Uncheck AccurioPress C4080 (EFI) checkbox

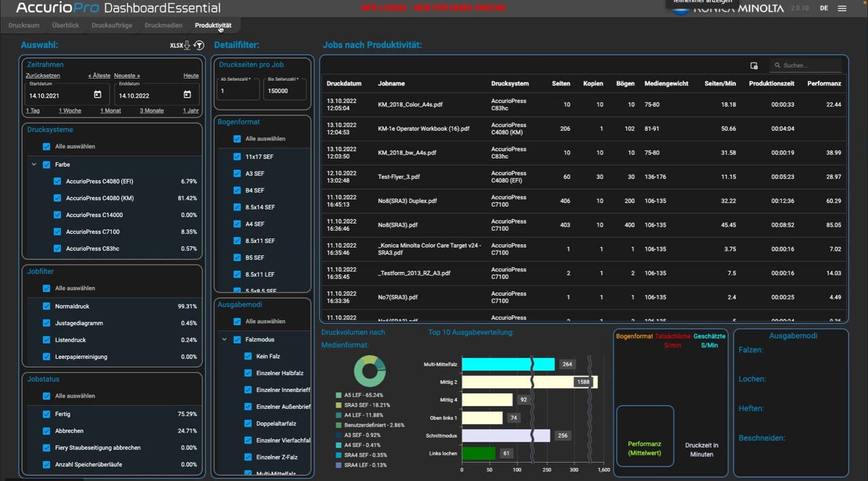[x=57, y=181]
